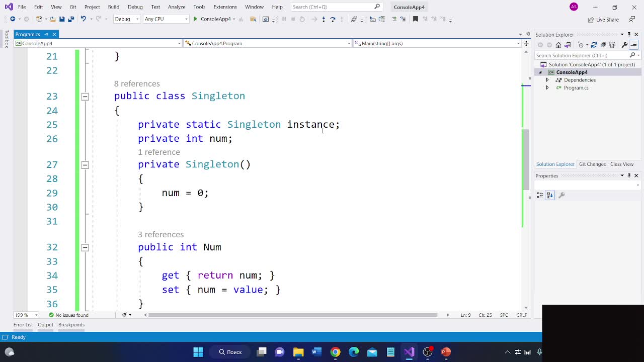Click the Open File folder icon

pyautogui.click(x=52, y=19)
